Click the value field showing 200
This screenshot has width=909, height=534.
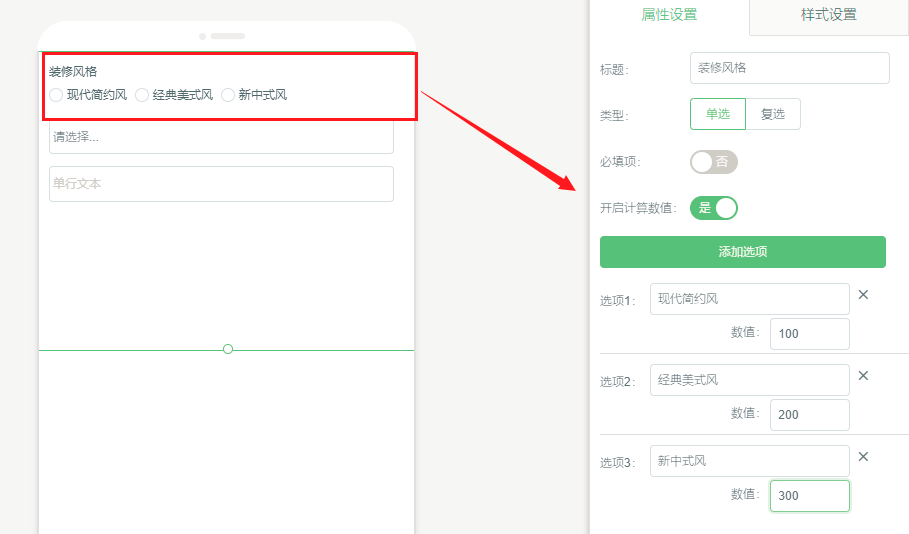[x=809, y=415]
